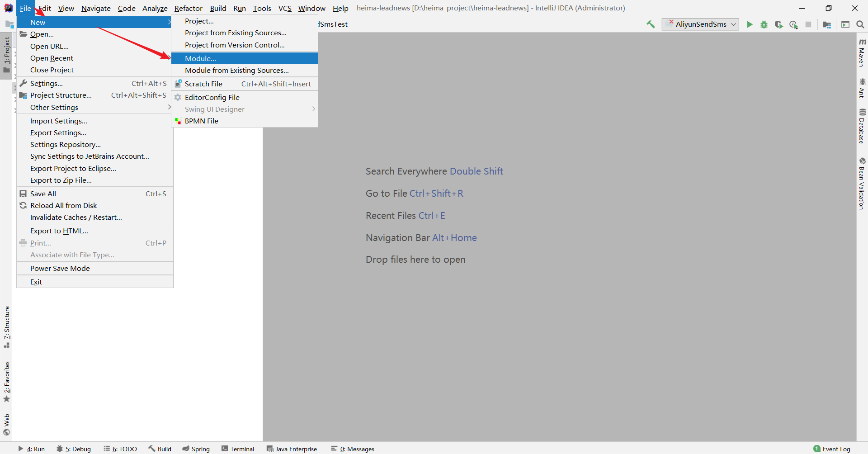Click the profiler run icon
Image resolution: width=868 pixels, height=454 pixels.
tap(793, 24)
